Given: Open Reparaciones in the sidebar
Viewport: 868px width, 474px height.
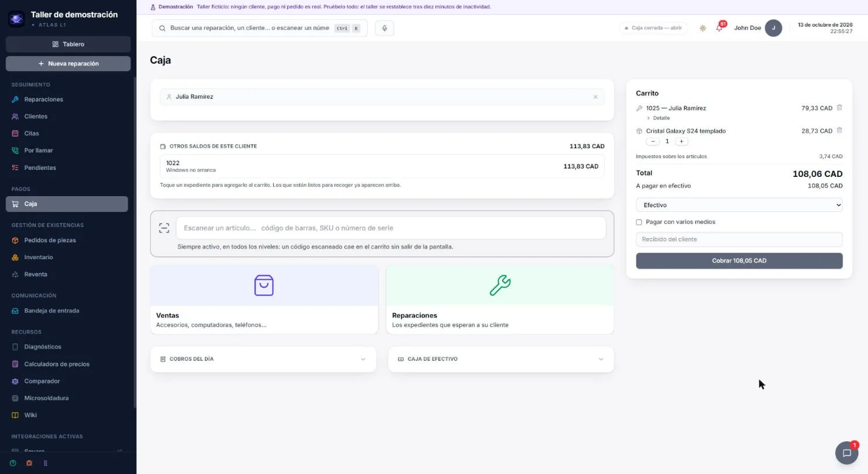Looking at the screenshot, I should click(x=67, y=99).
